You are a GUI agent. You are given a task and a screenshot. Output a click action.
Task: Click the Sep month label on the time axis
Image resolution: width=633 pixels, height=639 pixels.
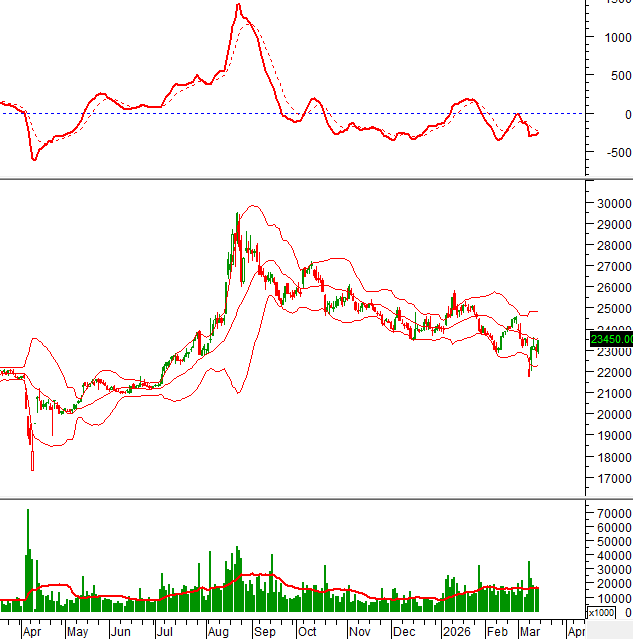pos(264,632)
